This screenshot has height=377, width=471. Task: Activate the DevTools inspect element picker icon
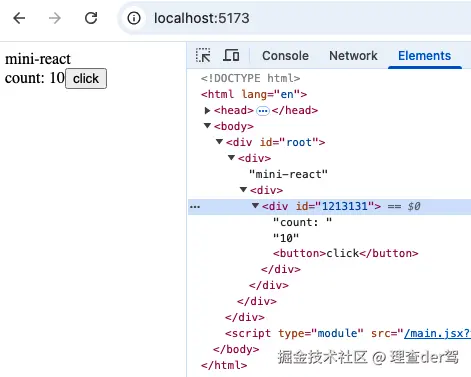point(203,55)
